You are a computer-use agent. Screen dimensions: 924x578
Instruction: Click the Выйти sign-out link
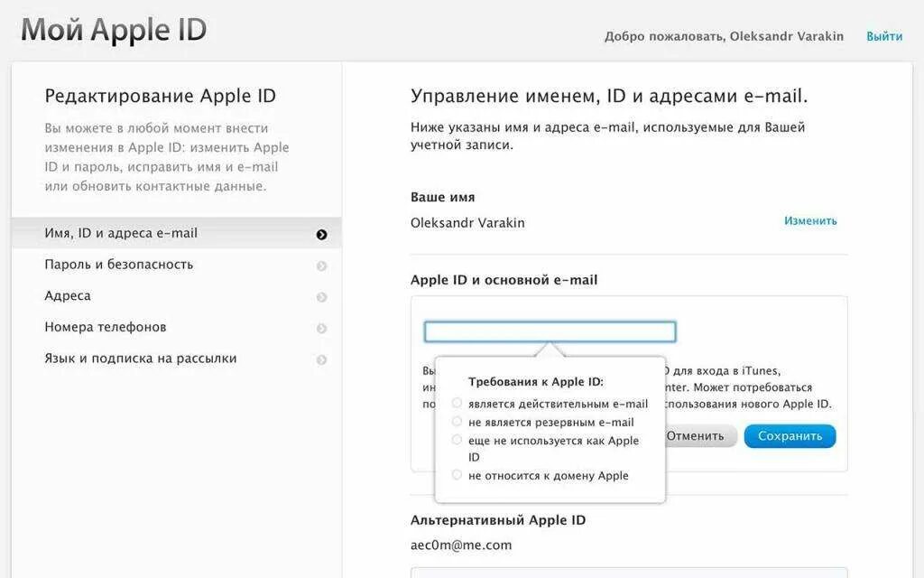[884, 36]
